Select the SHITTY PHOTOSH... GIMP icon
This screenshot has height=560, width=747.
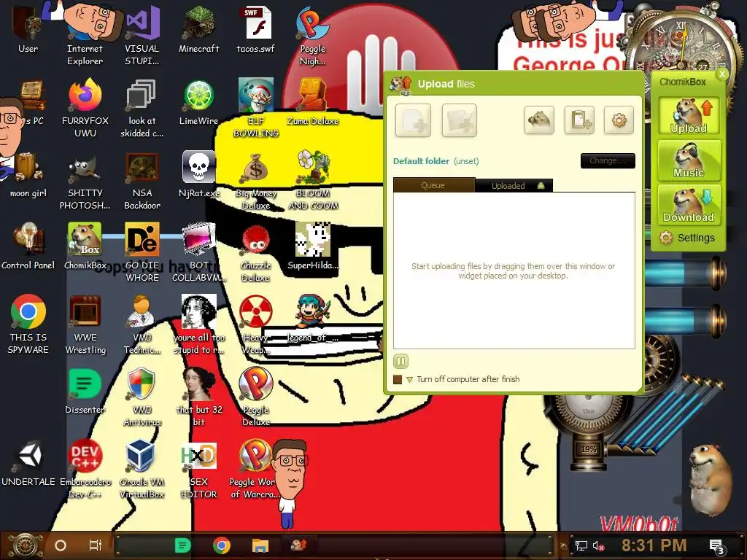[x=85, y=181]
